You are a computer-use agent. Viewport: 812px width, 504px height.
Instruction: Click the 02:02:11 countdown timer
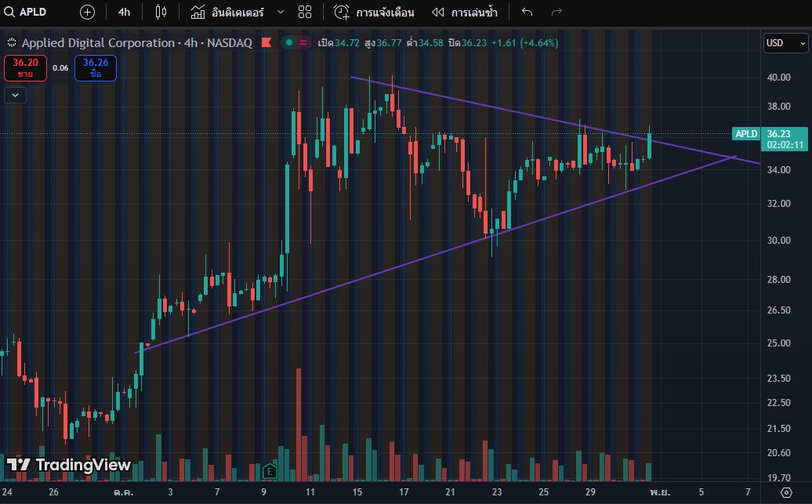(785, 145)
